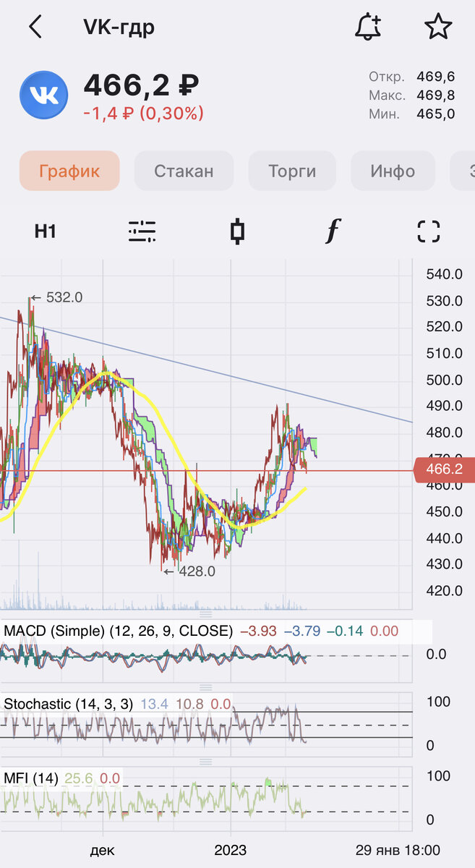Tap the MACD value -3.93
Image resolution: width=475 pixels, height=868 pixels.
(x=257, y=631)
